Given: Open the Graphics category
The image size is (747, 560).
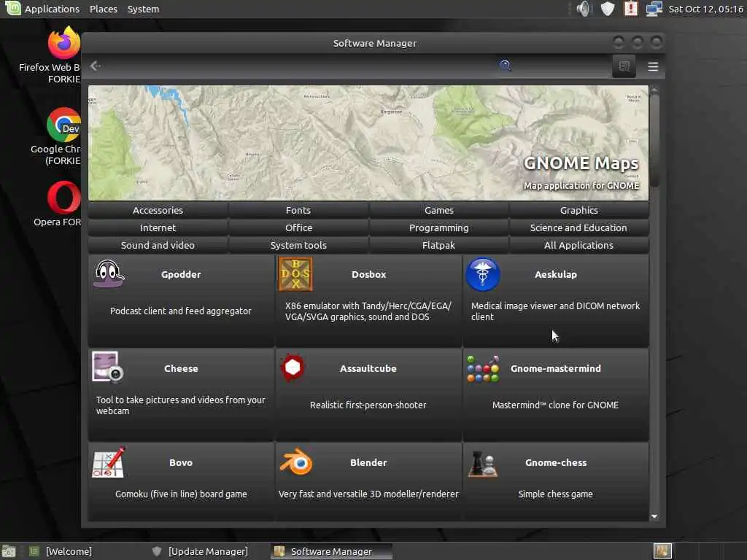Looking at the screenshot, I should 578,210.
